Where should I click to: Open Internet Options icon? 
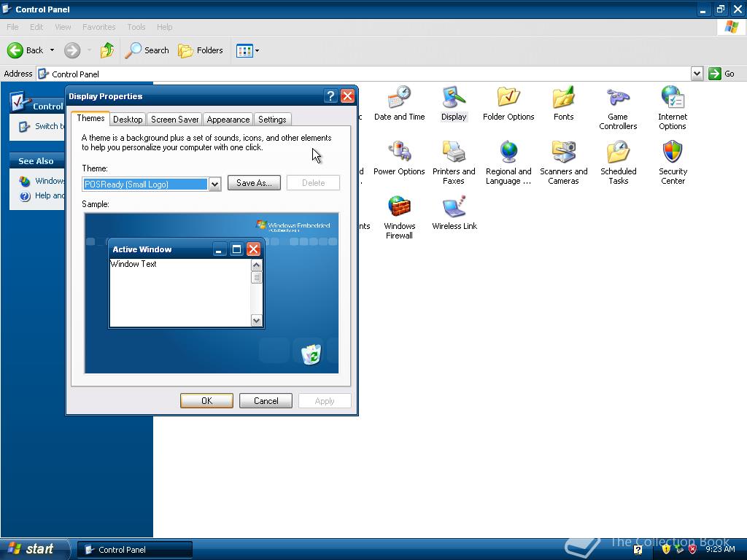click(x=672, y=108)
